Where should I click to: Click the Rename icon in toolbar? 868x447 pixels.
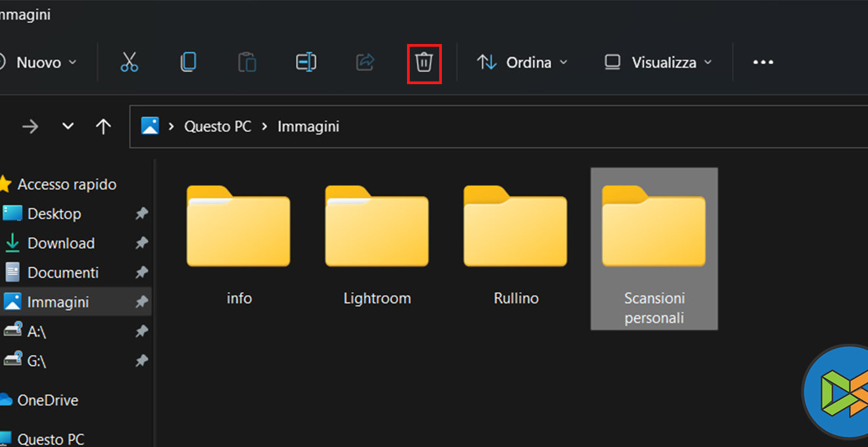[x=306, y=62]
